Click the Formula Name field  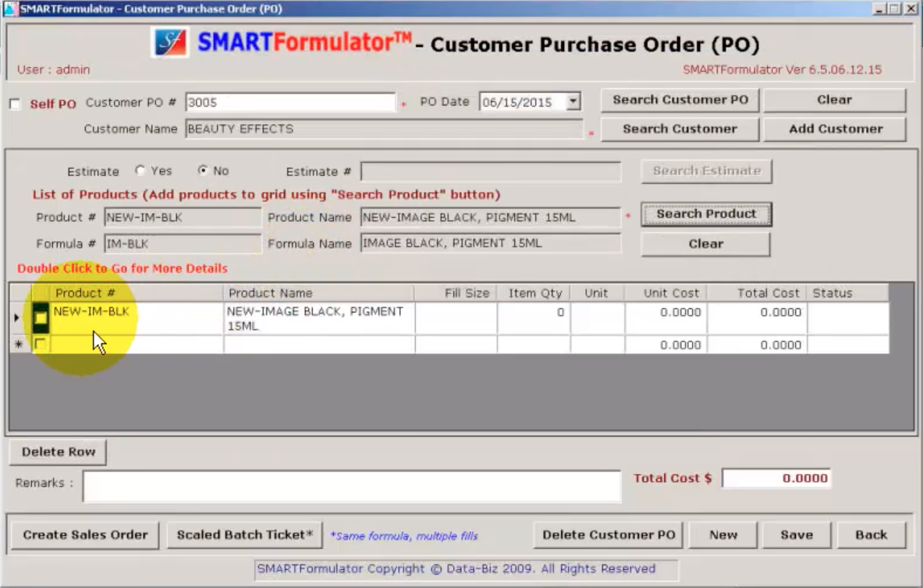(491, 243)
